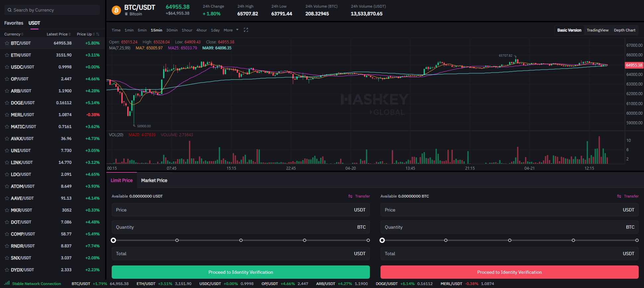Toggle star for DOT/USDT
The image size is (644, 288).
pos(7,222)
